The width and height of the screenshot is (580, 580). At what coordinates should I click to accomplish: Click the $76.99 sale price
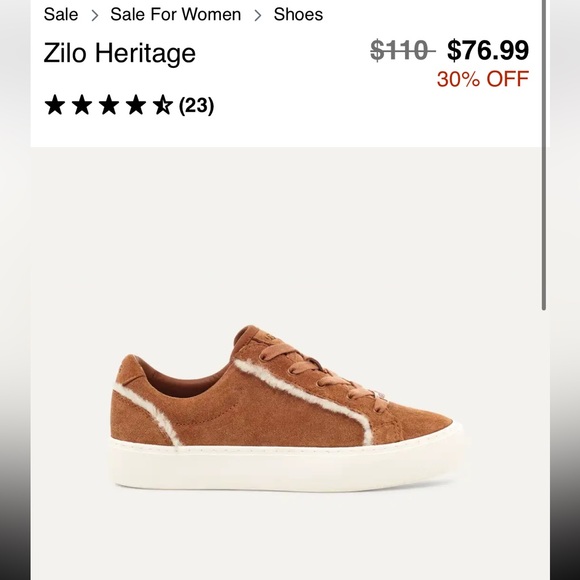pyautogui.click(x=488, y=50)
